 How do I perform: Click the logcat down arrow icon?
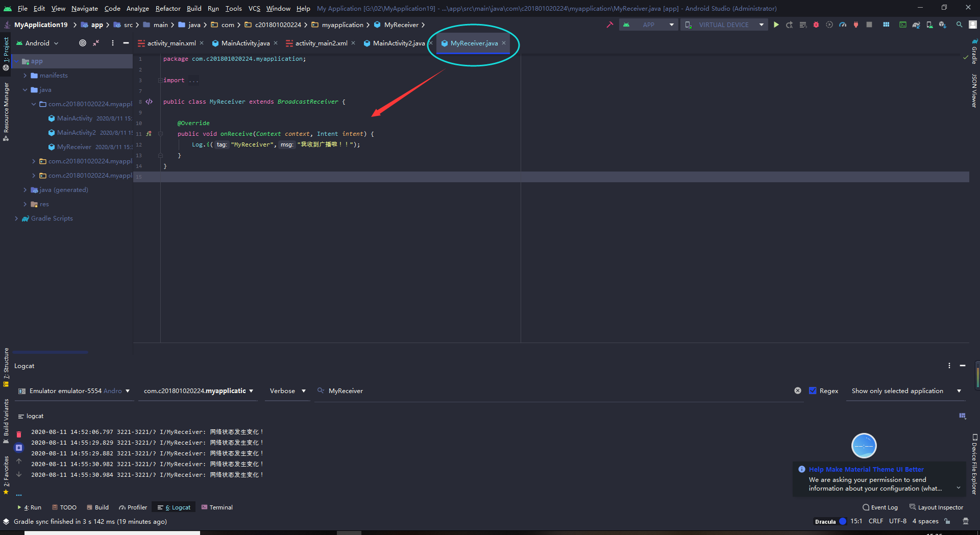[x=19, y=474]
